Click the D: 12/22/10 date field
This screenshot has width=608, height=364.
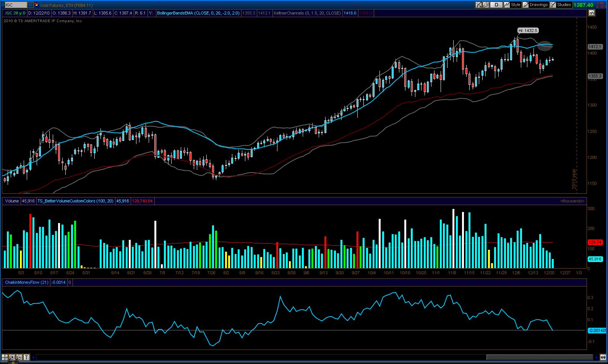pyautogui.click(x=39, y=13)
